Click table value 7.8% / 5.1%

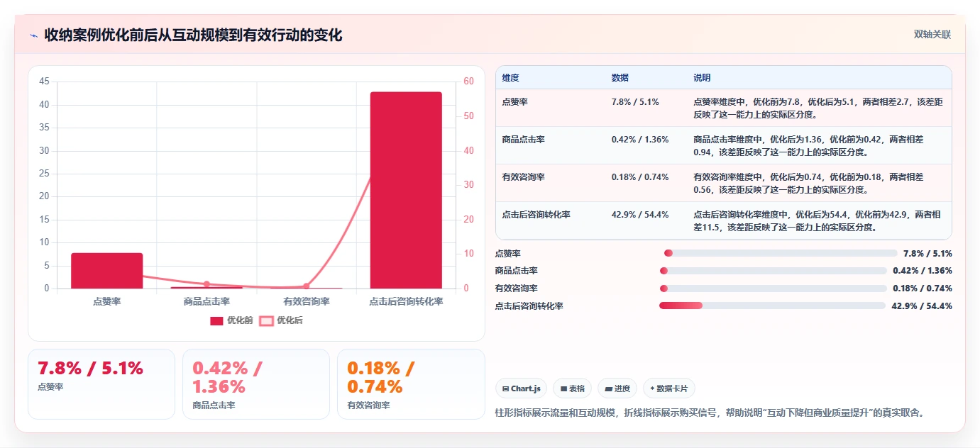tap(635, 102)
